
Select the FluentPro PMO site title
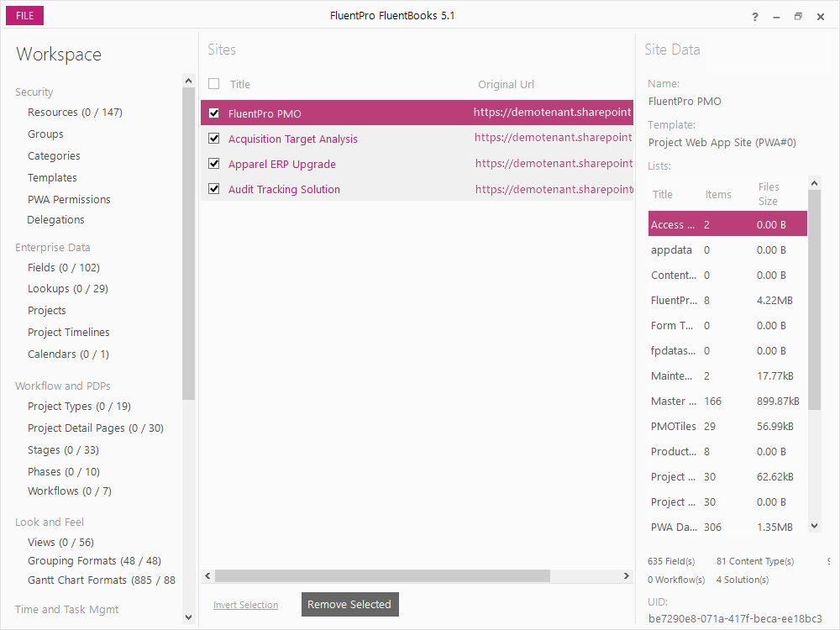pyautogui.click(x=265, y=113)
